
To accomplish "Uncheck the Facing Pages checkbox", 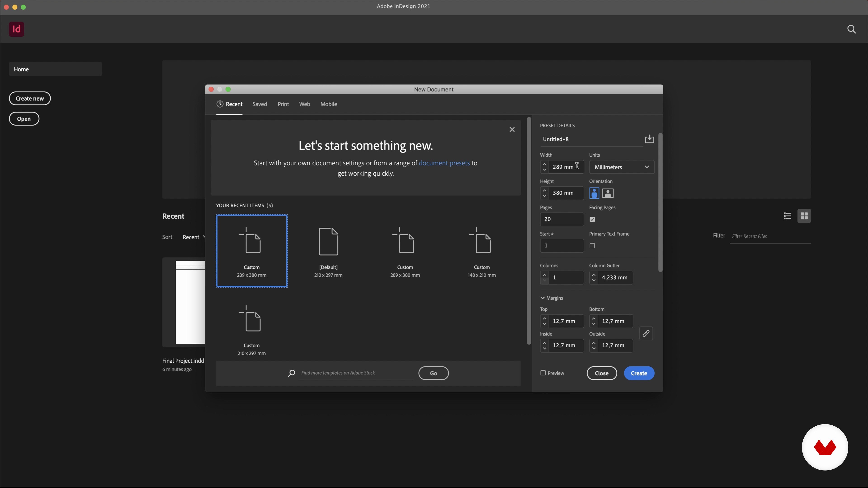I will pyautogui.click(x=592, y=220).
